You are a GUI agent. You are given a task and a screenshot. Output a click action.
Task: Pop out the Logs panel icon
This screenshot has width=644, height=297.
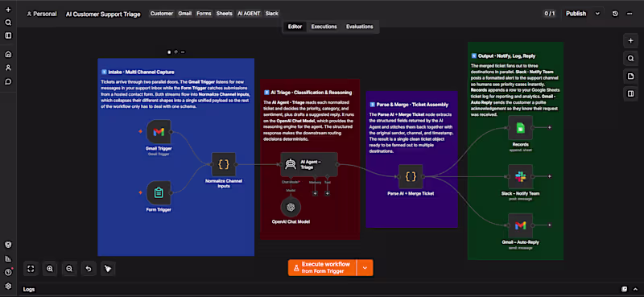[625, 289]
